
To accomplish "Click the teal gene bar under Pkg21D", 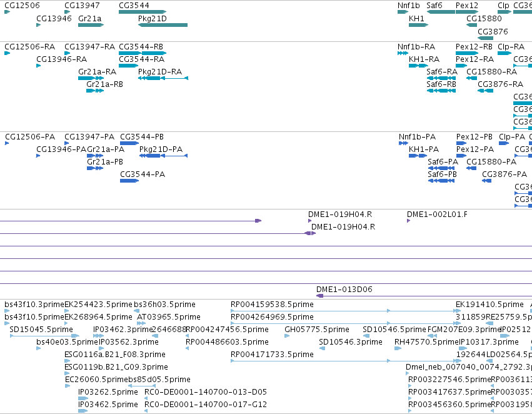I will (163, 25).
